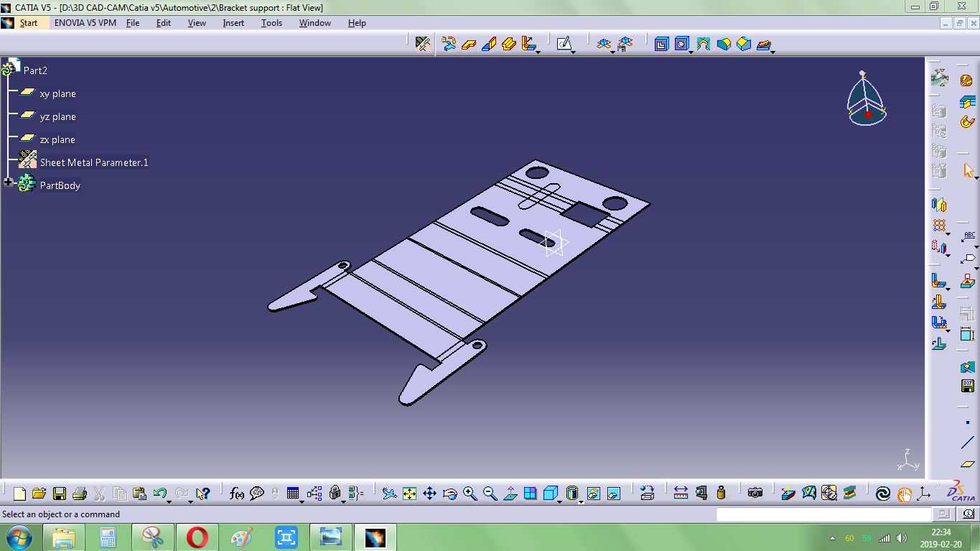Open Opera browser from taskbar

click(x=197, y=537)
